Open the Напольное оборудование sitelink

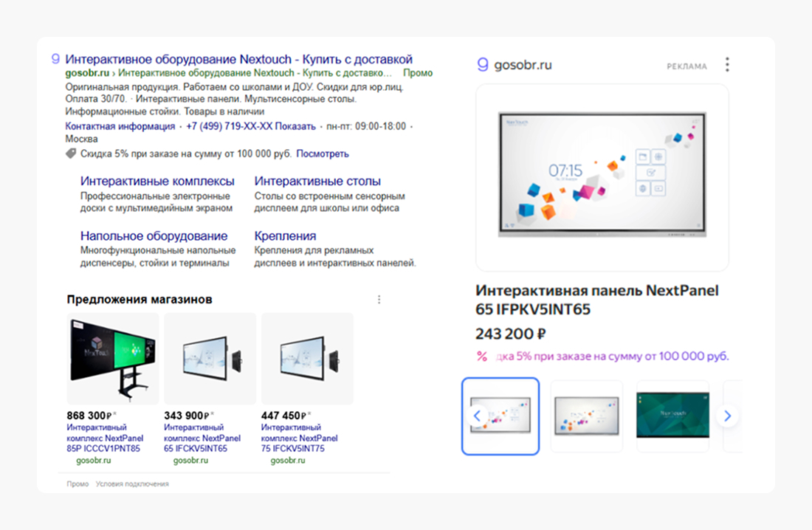point(154,235)
